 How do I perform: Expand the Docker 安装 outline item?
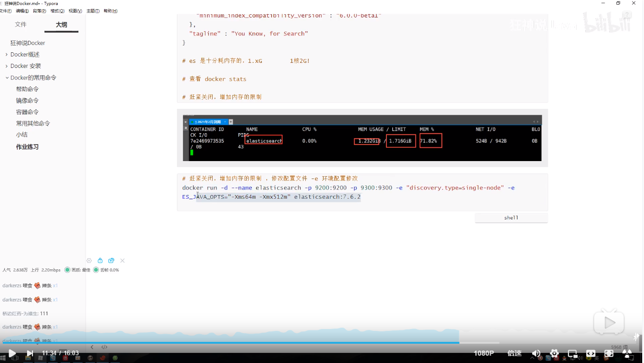(6, 66)
